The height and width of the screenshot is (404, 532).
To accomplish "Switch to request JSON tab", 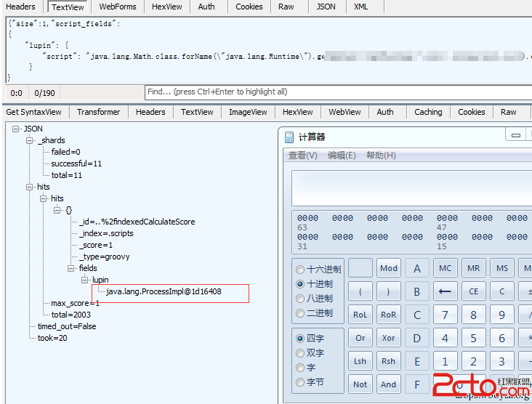I will click(326, 7).
